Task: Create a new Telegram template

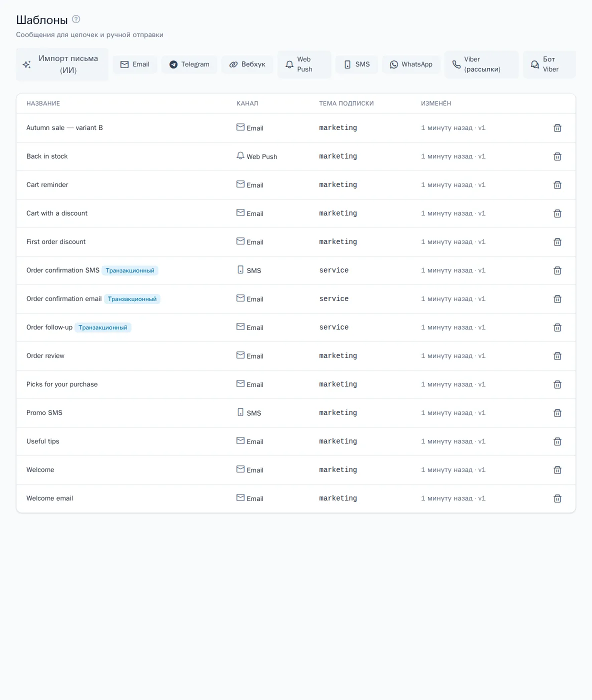Action: 189,64
